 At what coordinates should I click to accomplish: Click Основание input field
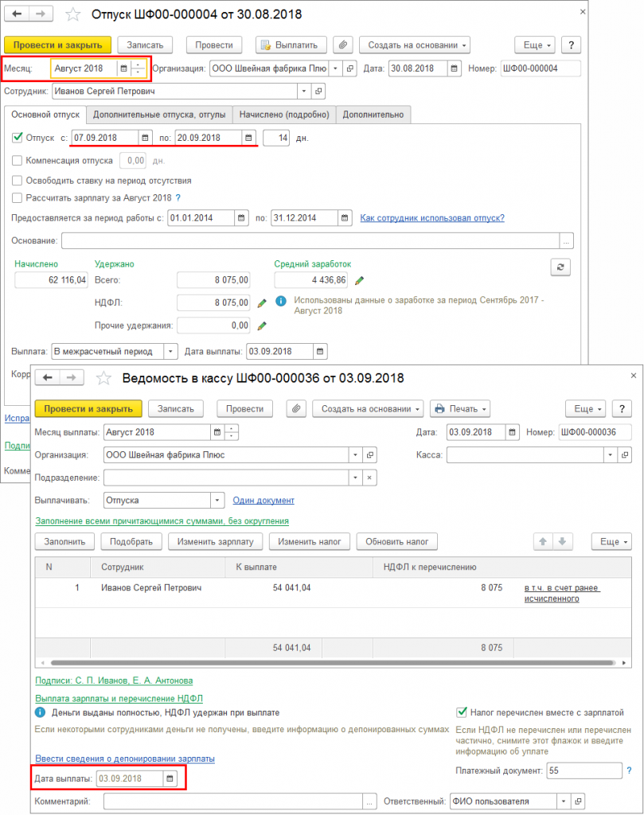(310, 240)
